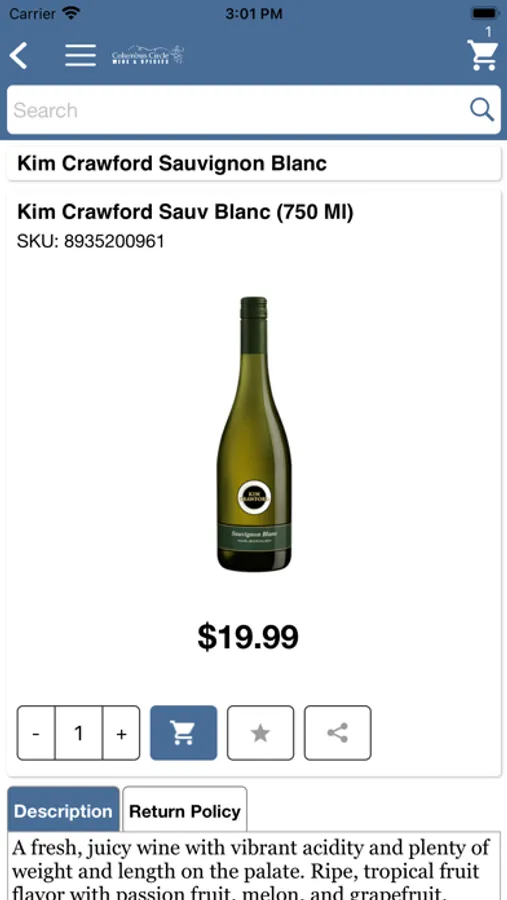Add item to cart with blue cart button
507x900 pixels.
184,732
